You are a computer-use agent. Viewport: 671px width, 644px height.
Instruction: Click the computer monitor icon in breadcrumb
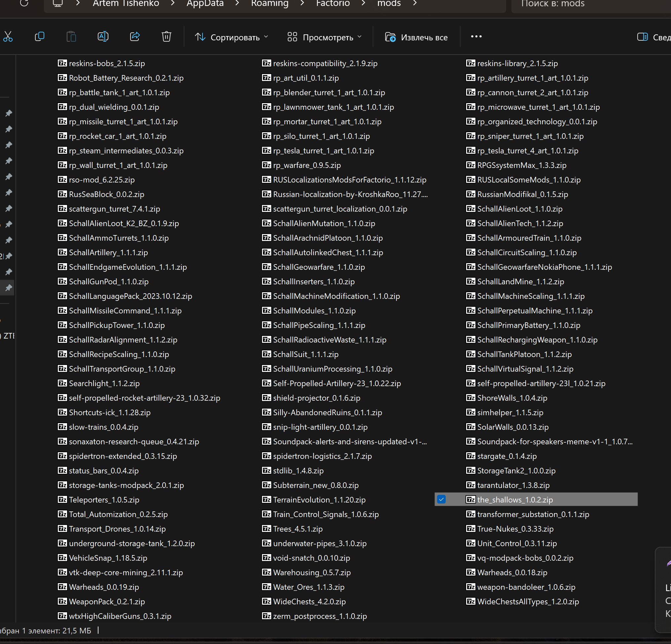coord(57,3)
